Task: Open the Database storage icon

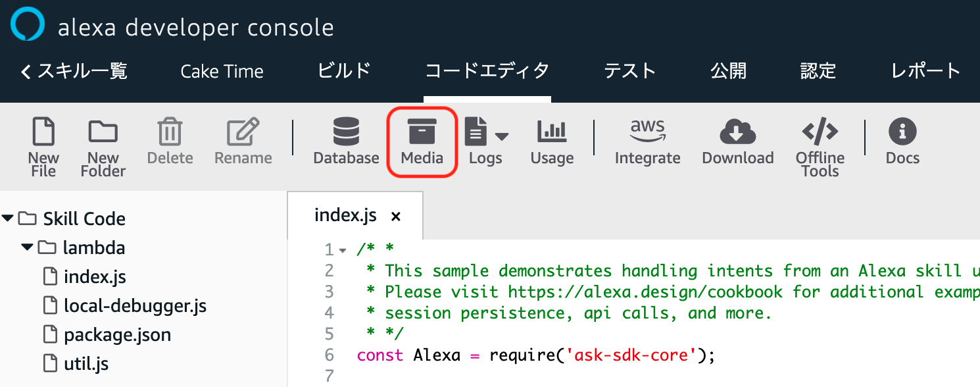Action: coord(346,132)
